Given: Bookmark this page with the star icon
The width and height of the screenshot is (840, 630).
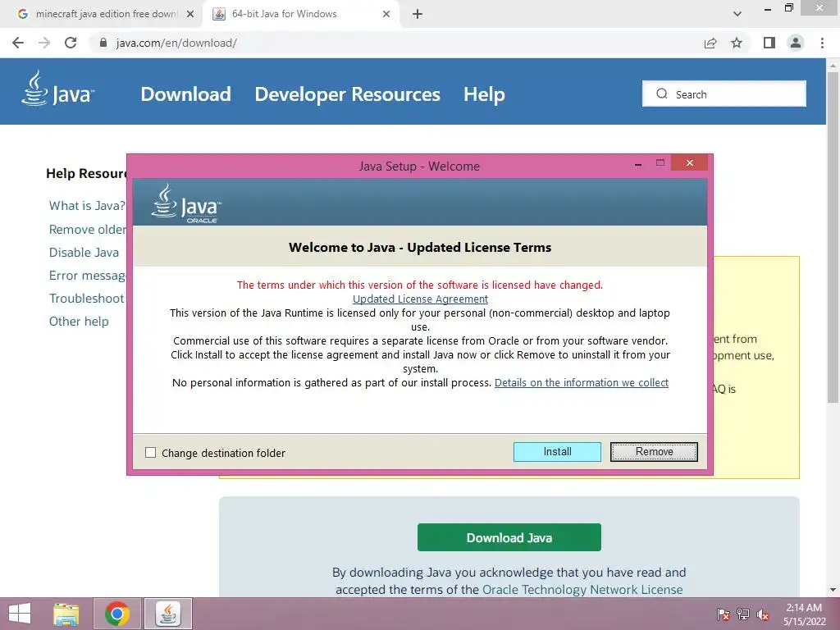Looking at the screenshot, I should coord(737,43).
